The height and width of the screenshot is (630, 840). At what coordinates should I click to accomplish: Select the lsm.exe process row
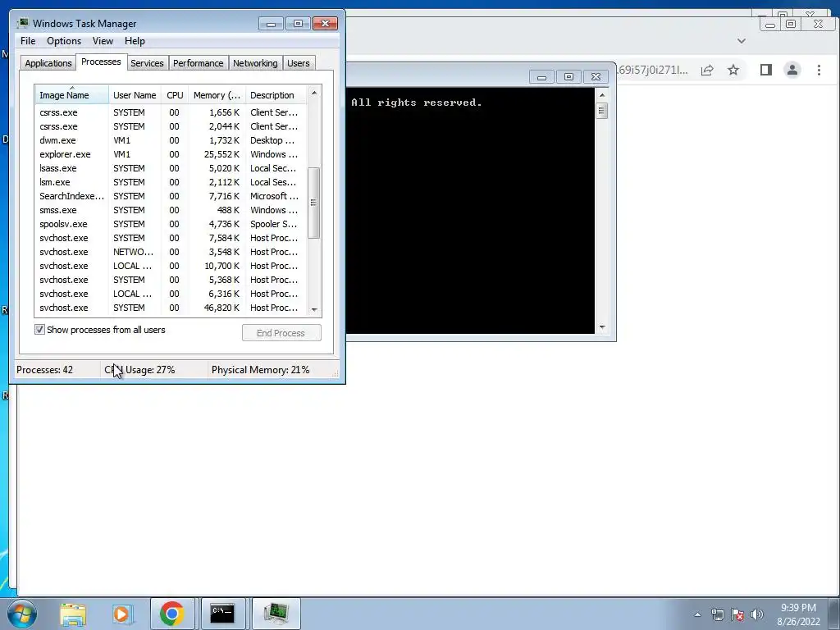point(171,182)
